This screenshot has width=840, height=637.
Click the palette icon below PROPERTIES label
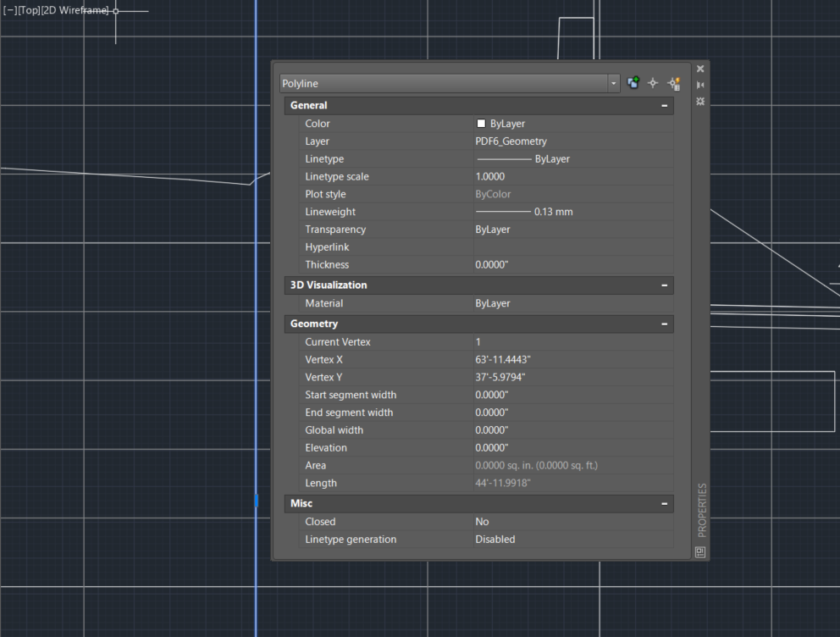(x=700, y=551)
